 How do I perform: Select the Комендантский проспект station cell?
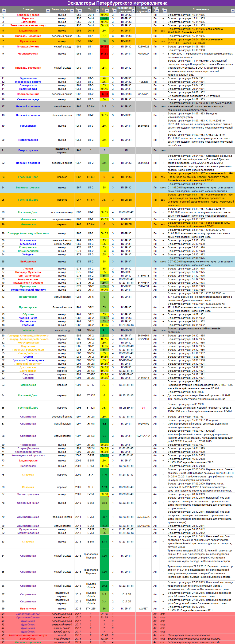(x=28, y=455)
